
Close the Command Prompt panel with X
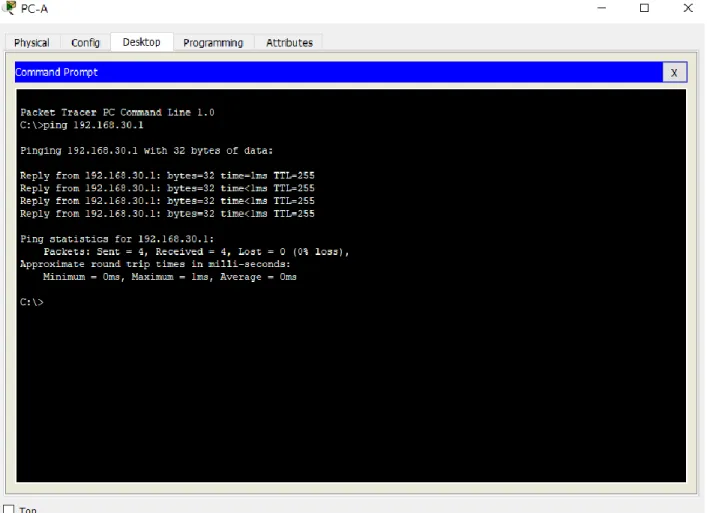[x=674, y=73]
